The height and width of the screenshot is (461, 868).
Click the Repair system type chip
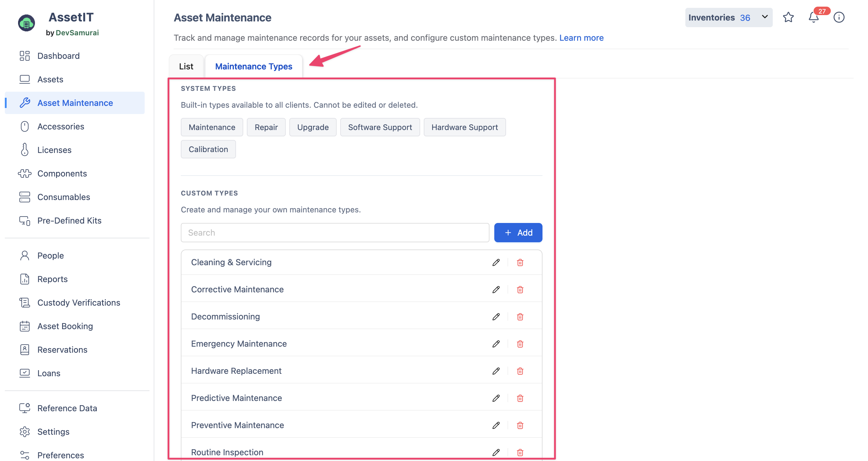[x=266, y=127]
